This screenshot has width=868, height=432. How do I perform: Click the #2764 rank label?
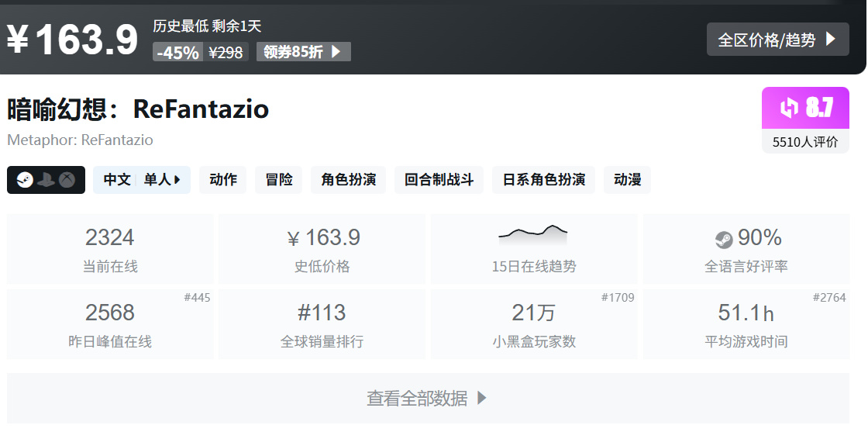pyautogui.click(x=829, y=298)
